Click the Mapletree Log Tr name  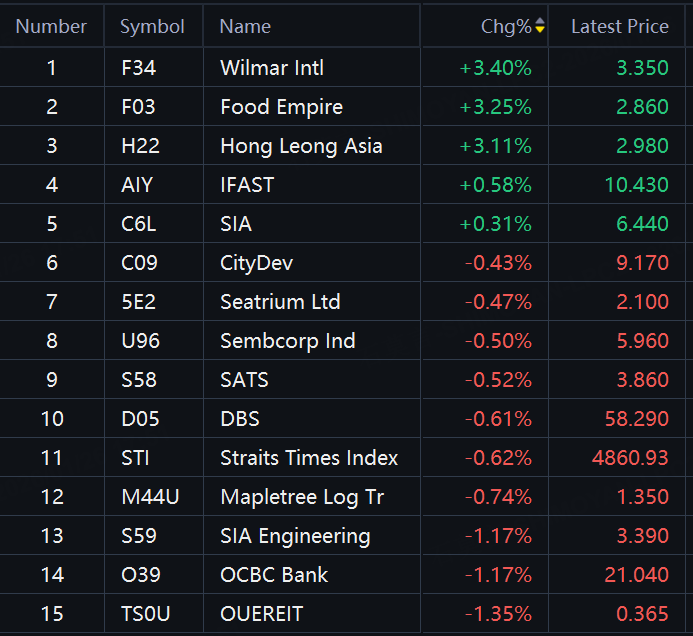(x=302, y=497)
